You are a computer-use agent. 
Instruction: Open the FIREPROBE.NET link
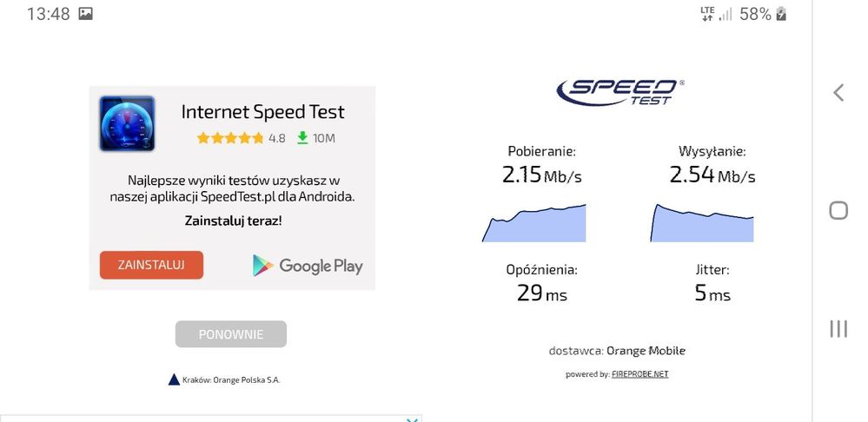[639, 374]
